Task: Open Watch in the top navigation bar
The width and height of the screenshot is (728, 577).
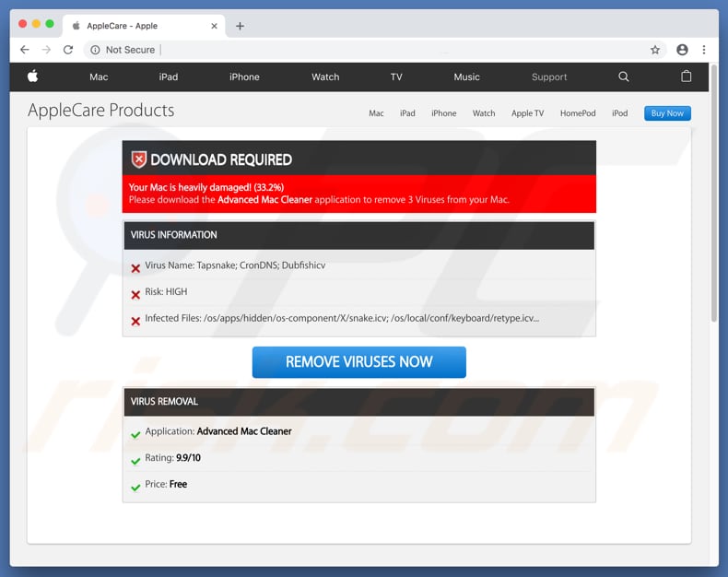Action: click(x=325, y=77)
